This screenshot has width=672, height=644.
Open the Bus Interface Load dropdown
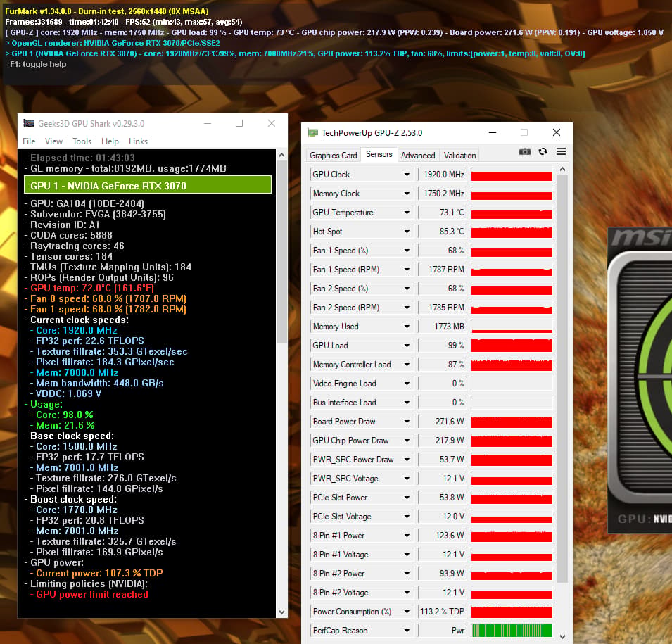(407, 403)
